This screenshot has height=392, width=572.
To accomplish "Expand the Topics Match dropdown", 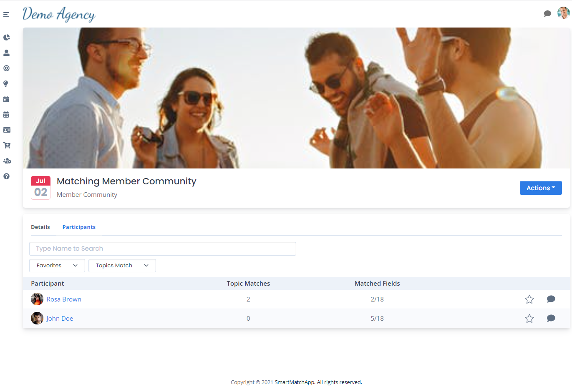I will pos(122,265).
